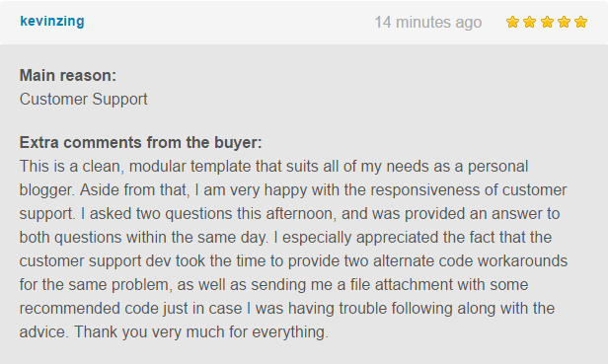
Task: Click the first gold rating star
Action: (x=512, y=22)
